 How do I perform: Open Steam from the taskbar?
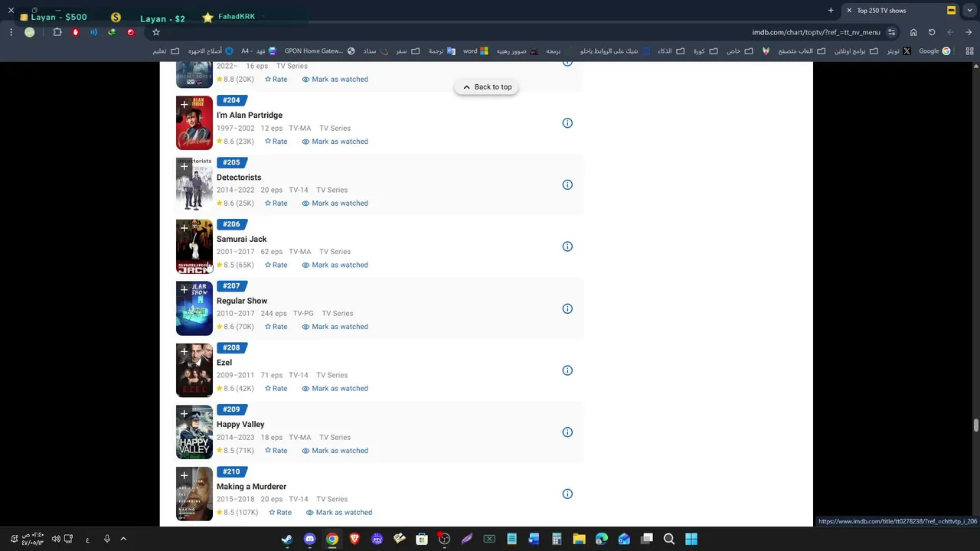tap(287, 539)
